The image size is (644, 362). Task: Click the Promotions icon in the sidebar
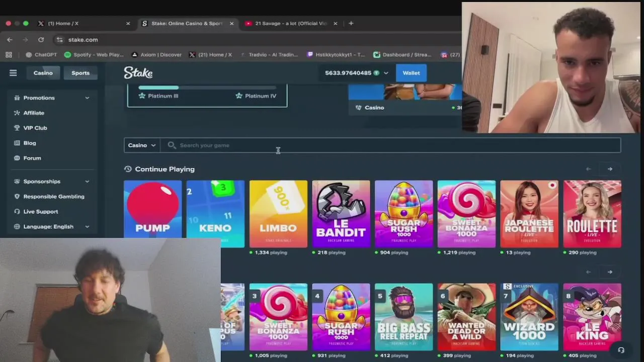click(17, 98)
